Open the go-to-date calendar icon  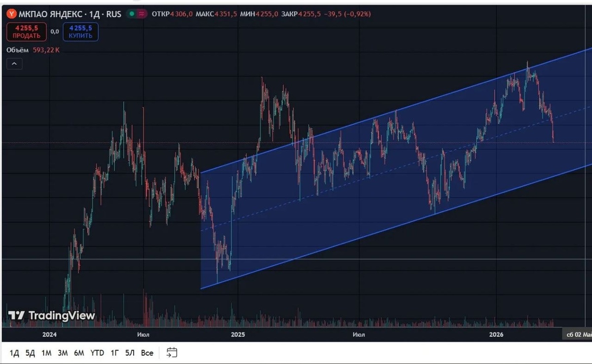coord(172,353)
